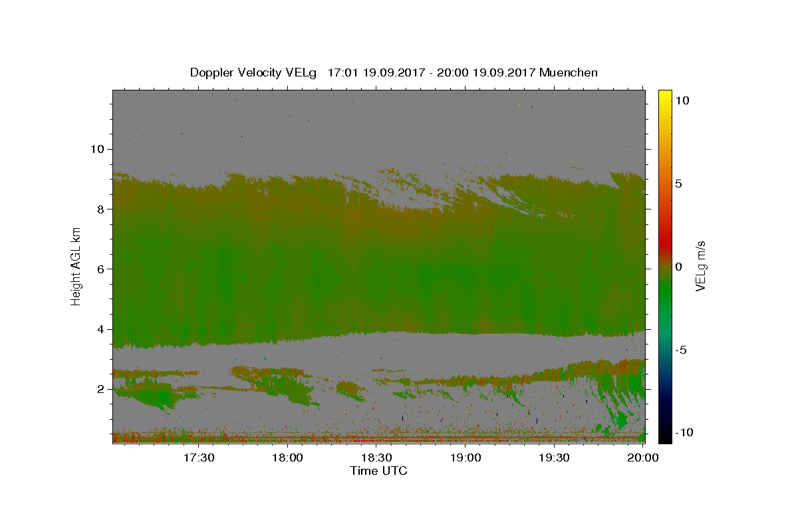Image resolution: width=798 pixels, height=532 pixels.
Task: Click the VELg m/s colorbar title
Action: [x=701, y=267]
